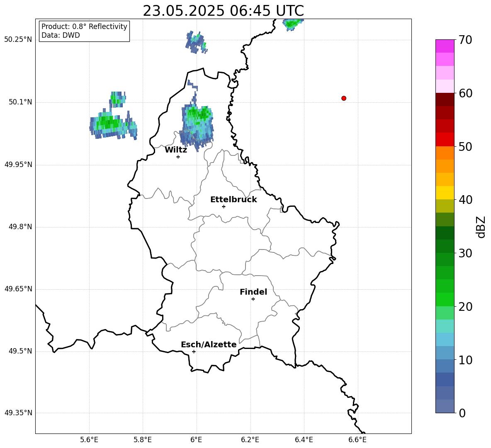This screenshot has height=448, width=491.
Task: Select the Wiltz label text
Action: 176,150
